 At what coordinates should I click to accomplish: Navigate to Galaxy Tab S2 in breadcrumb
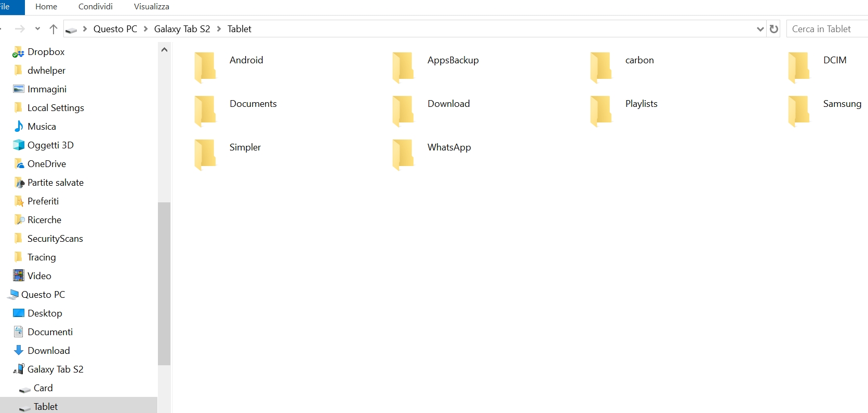tap(182, 29)
